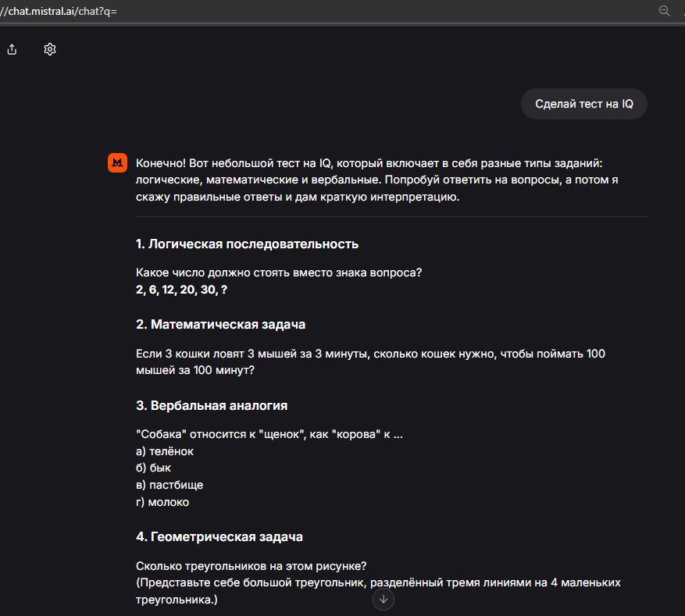This screenshot has width=685, height=616.
Task: Click the question 'Сколько треугольников на этом рисунке?'
Action: tap(251, 565)
